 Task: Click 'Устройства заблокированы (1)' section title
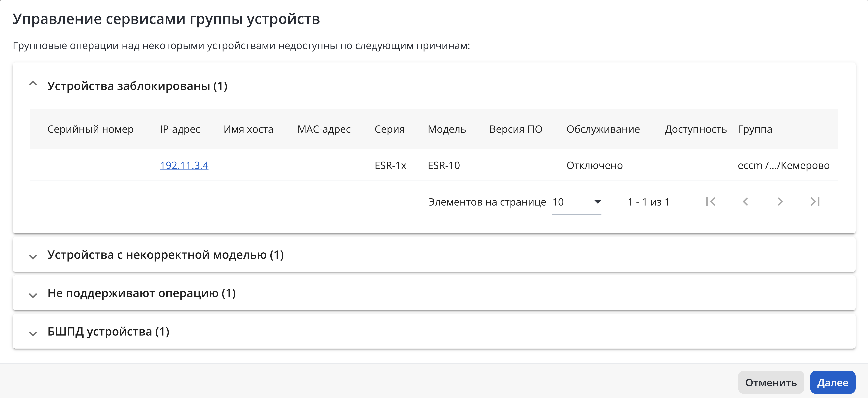point(138,86)
